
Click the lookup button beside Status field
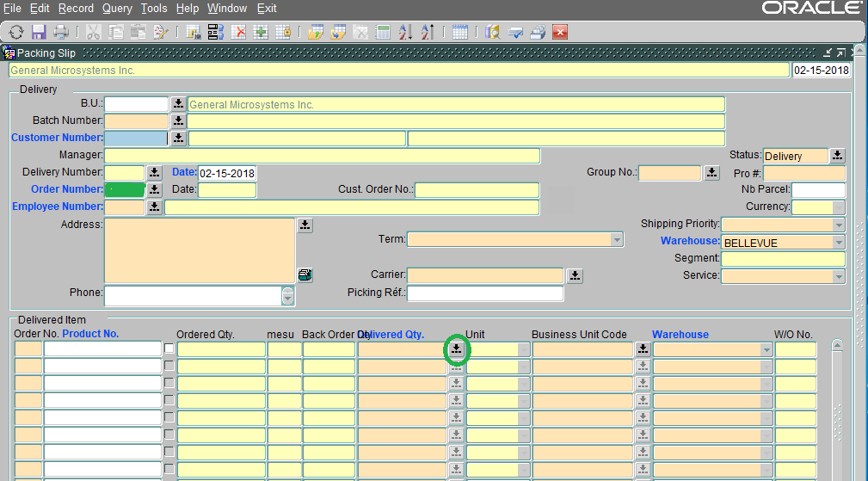(x=837, y=156)
